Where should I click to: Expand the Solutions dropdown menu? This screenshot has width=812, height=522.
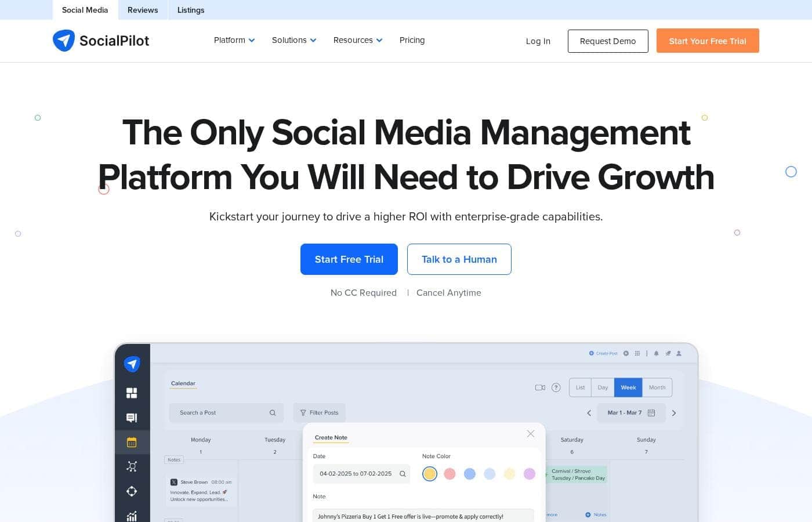click(294, 40)
